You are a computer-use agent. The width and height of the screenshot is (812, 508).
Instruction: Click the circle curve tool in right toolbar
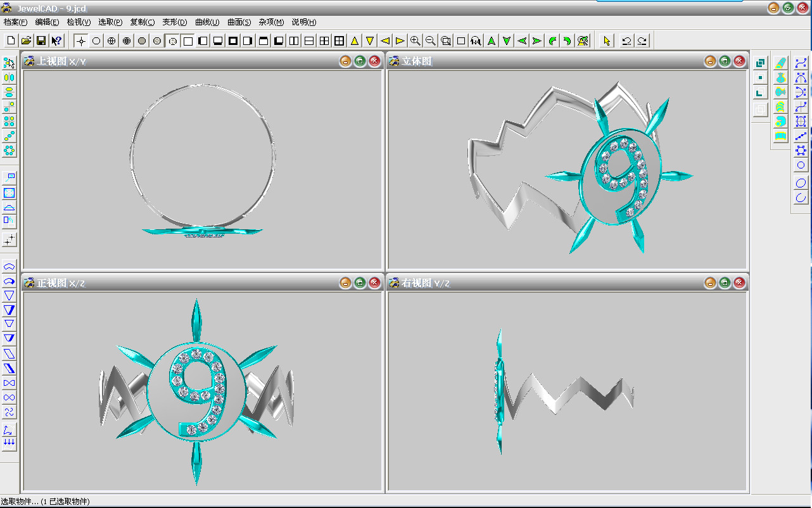point(801,165)
